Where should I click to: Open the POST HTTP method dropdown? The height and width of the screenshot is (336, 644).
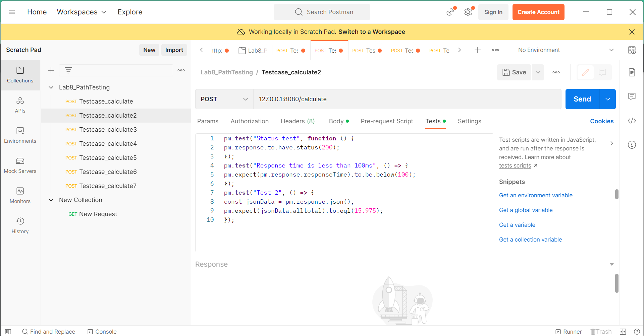pyautogui.click(x=224, y=99)
